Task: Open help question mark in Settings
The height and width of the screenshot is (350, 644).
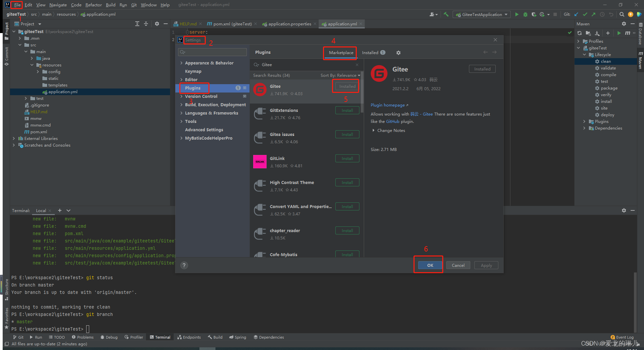Action: tap(184, 266)
